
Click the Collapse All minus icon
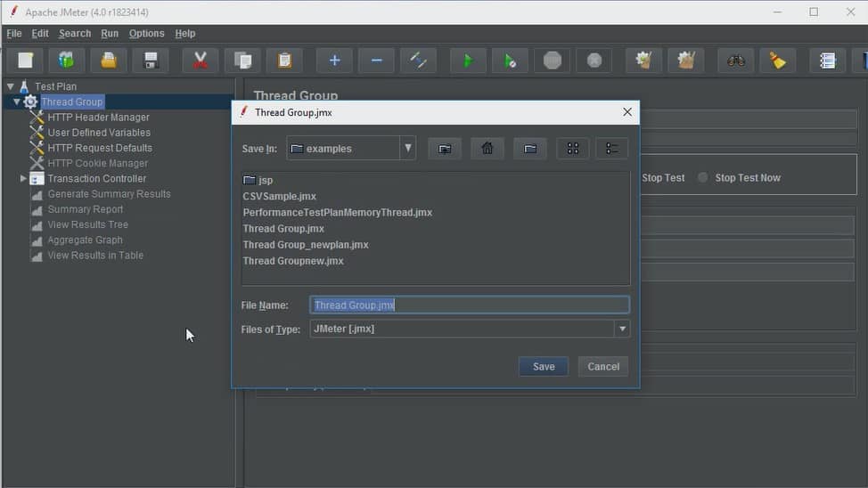[x=376, y=61]
